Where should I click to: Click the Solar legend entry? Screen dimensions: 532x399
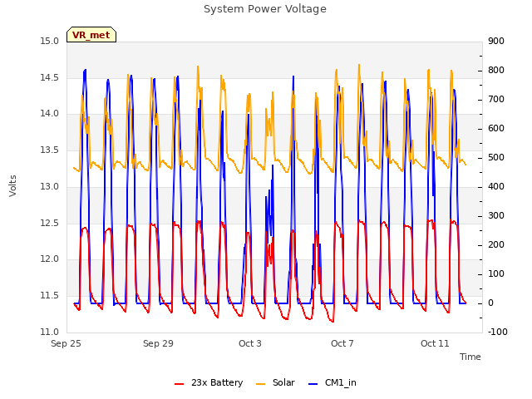pos(275,382)
